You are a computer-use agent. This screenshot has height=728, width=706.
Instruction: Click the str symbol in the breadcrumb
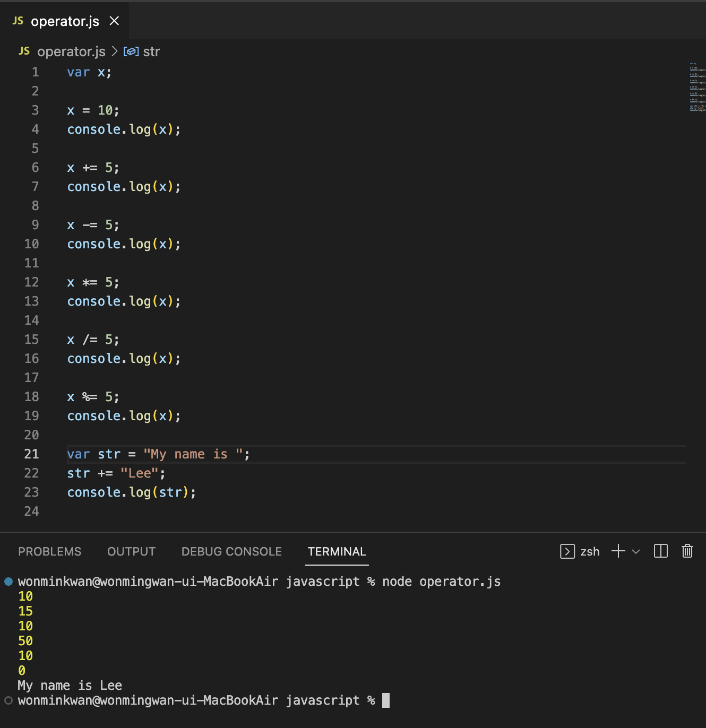tap(151, 51)
